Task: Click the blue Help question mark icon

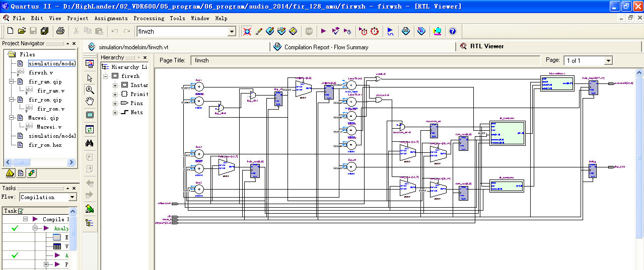Action: tap(452, 31)
